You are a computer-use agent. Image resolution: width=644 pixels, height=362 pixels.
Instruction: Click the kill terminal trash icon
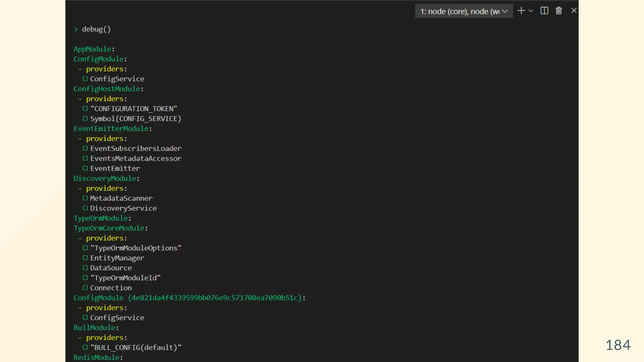[559, 11]
